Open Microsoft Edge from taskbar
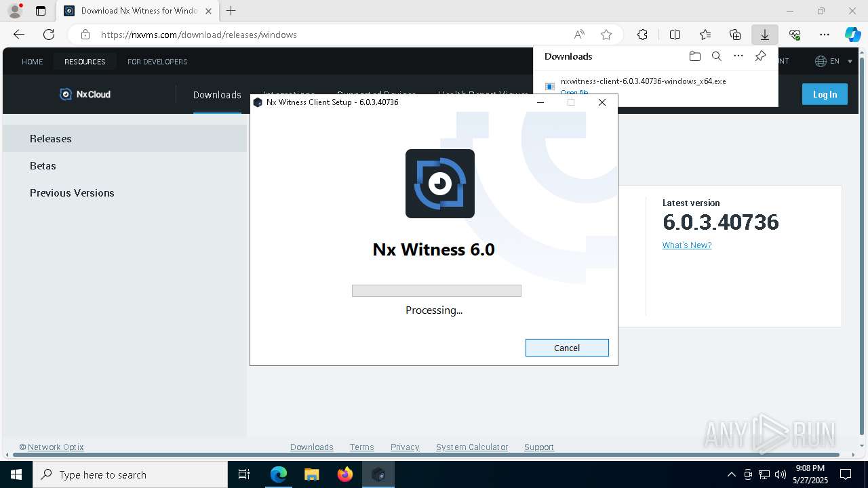The width and height of the screenshot is (868, 488). point(279,474)
